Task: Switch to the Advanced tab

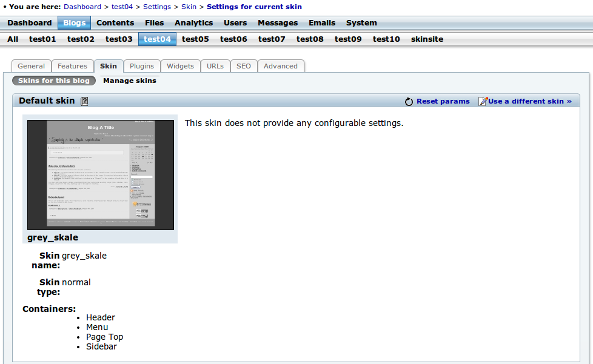Action: pyautogui.click(x=281, y=66)
